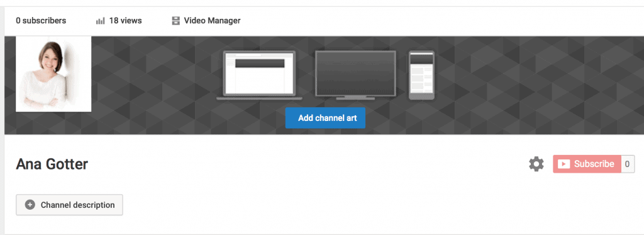This screenshot has width=644, height=235.
Task: Click the channel settings gear icon
Action: [536, 164]
